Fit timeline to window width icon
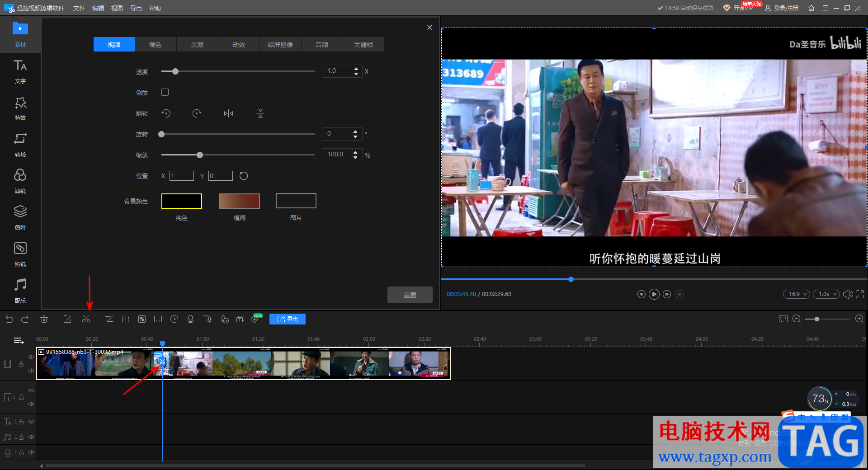This screenshot has width=868, height=470. (783, 319)
